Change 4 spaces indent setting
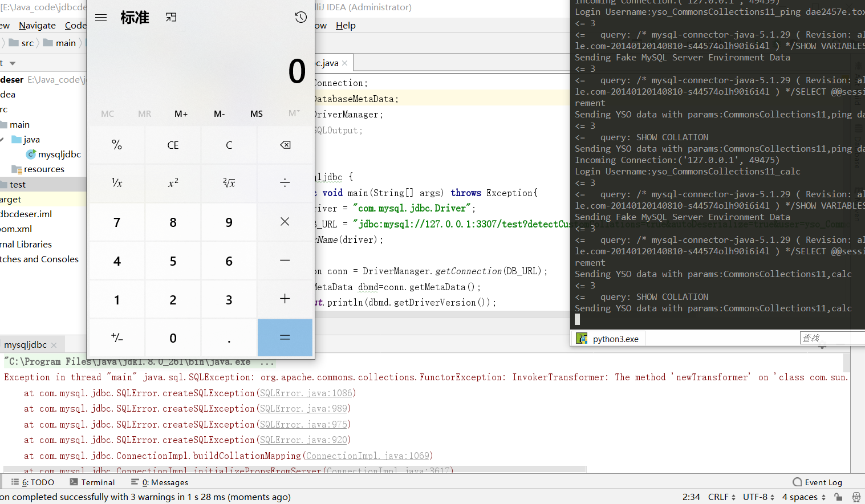865x504 pixels. point(804,497)
